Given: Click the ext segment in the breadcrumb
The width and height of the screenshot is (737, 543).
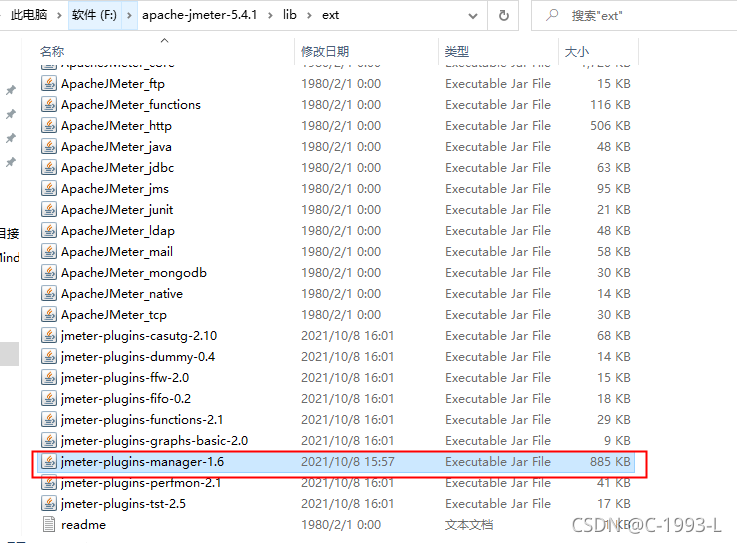Looking at the screenshot, I should [330, 15].
